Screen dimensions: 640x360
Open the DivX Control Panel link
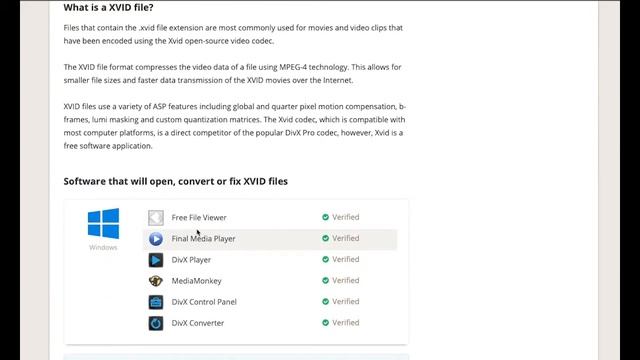click(x=204, y=302)
